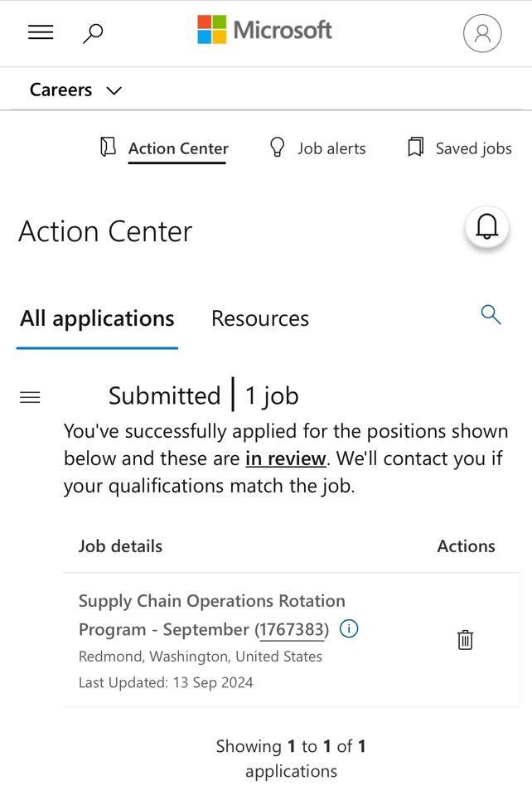The height and width of the screenshot is (800, 532).
Task: Click the sort icon next to Submitted
Action: 30,397
